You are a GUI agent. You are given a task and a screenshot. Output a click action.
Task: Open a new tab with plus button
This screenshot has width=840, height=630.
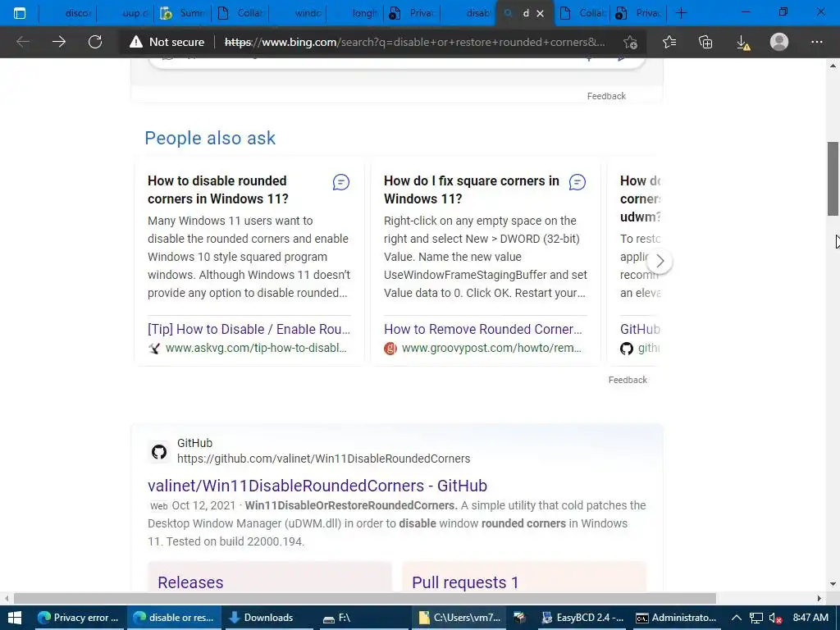pos(682,13)
